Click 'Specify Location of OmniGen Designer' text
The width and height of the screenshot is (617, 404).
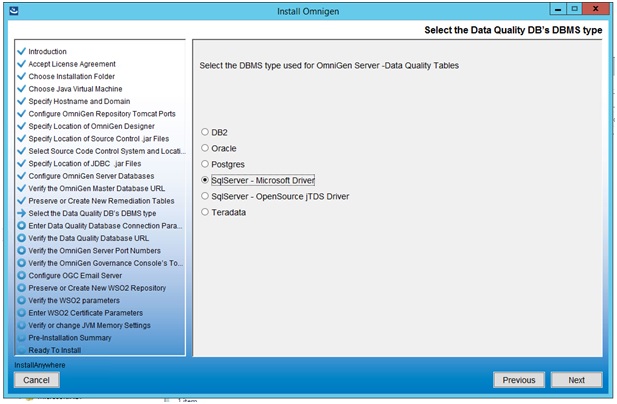point(91,126)
